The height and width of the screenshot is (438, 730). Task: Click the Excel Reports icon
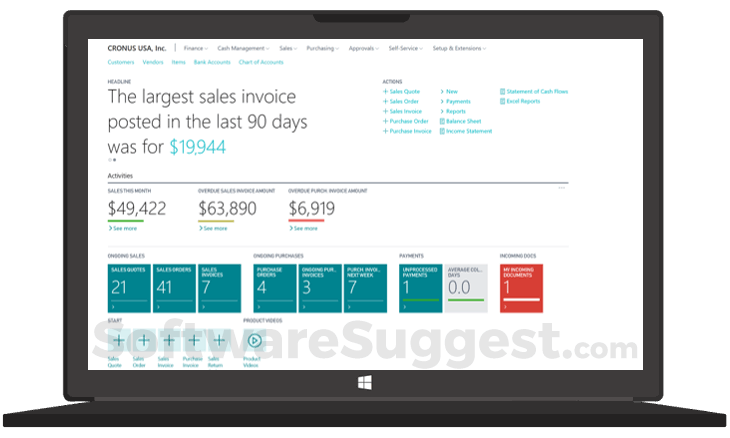(x=501, y=101)
